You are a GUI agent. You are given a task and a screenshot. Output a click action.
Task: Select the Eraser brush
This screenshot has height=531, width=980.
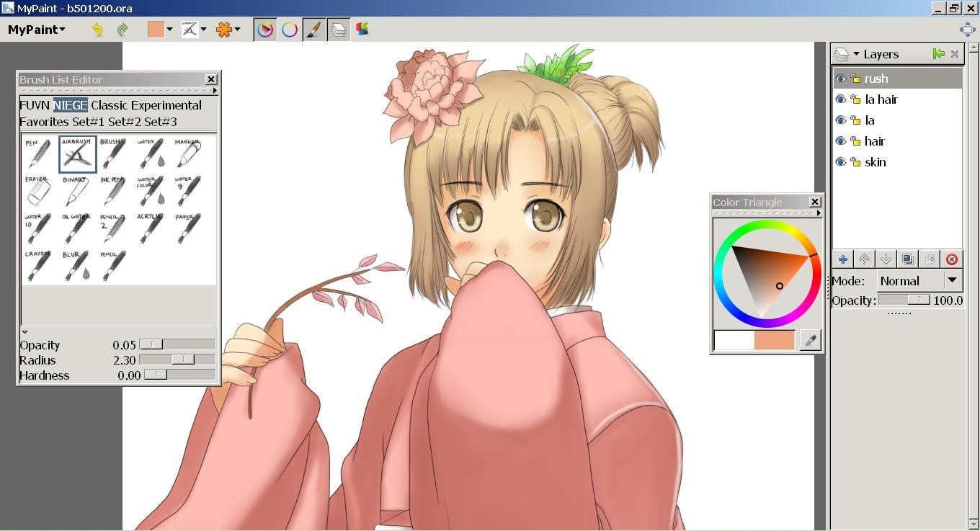tap(38, 190)
